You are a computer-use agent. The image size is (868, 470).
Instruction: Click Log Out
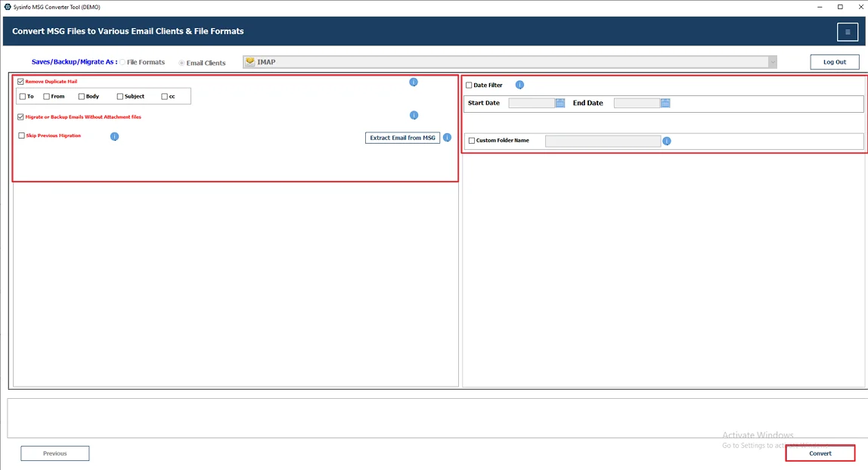[834, 61]
